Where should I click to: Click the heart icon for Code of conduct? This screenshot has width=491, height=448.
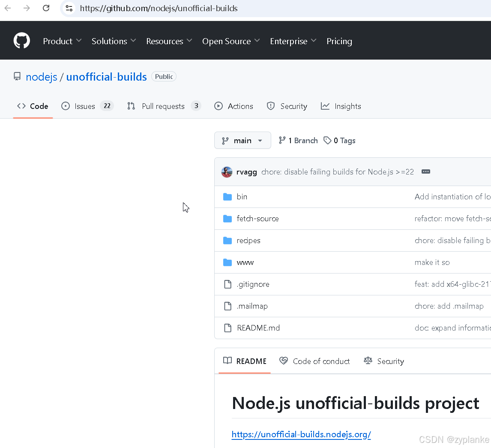(284, 361)
